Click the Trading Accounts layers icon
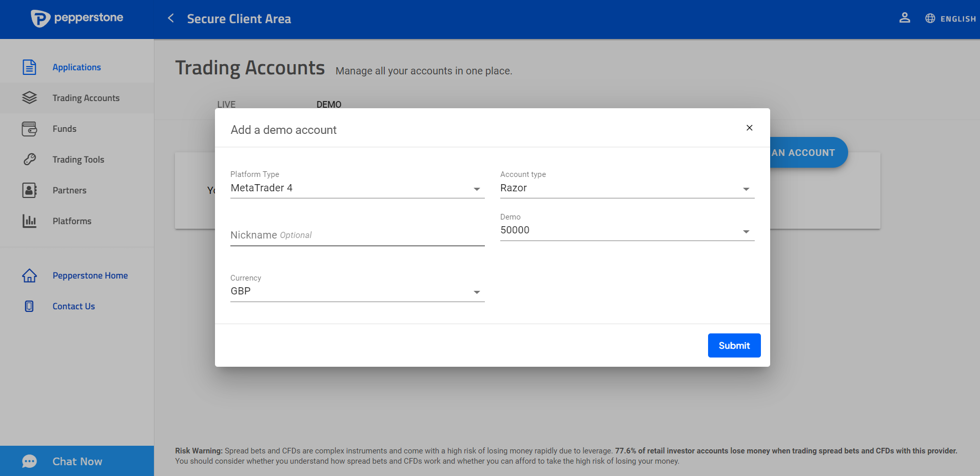This screenshot has height=476, width=980. [29, 97]
